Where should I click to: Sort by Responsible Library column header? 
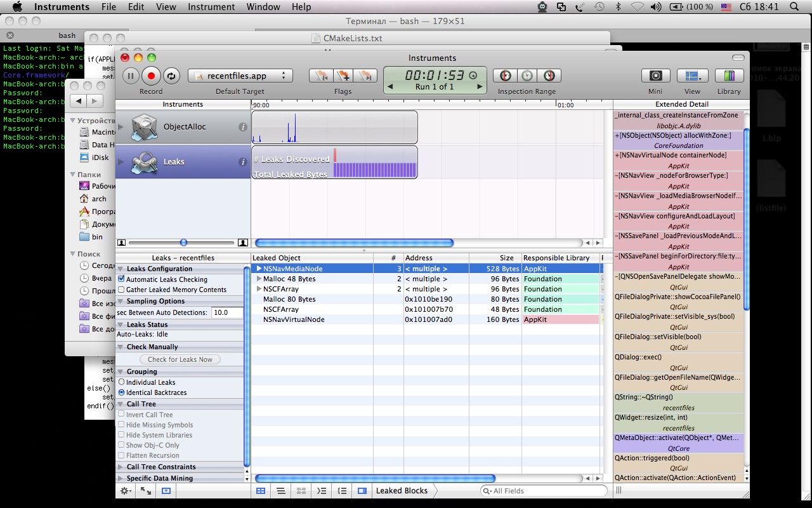(x=561, y=258)
